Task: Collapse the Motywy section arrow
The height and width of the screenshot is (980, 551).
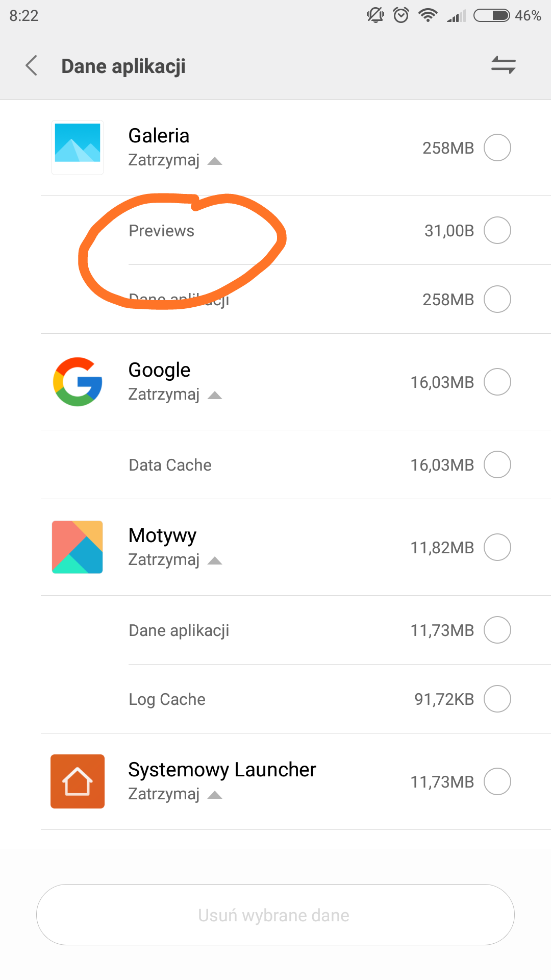Action: pos(215,561)
